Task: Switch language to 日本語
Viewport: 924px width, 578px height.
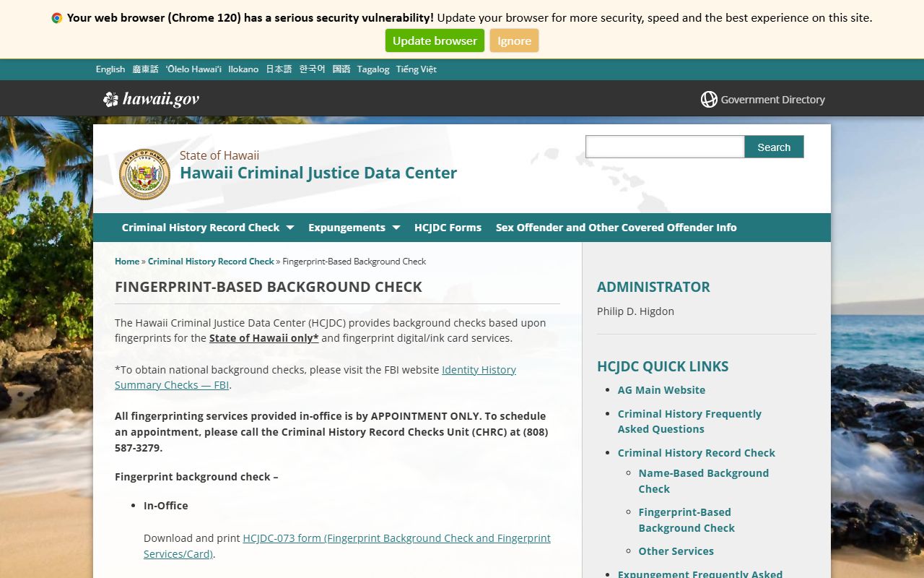Action: click(279, 69)
